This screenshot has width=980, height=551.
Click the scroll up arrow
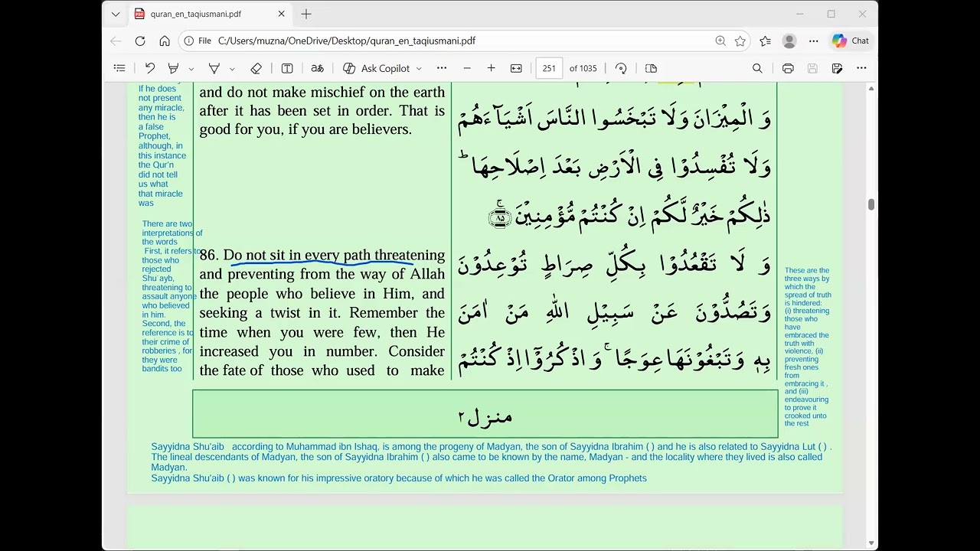pos(871,89)
